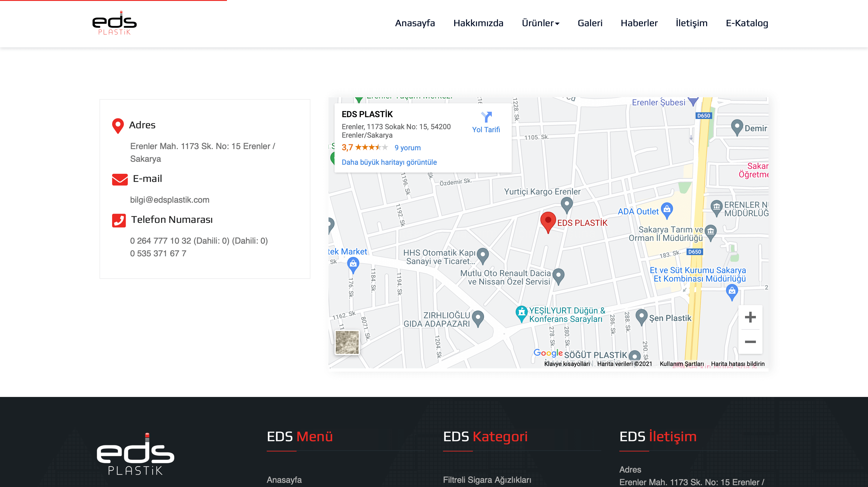Click the ADA Outlet shopping marker
The height and width of the screenshot is (487, 868).
coord(666,210)
